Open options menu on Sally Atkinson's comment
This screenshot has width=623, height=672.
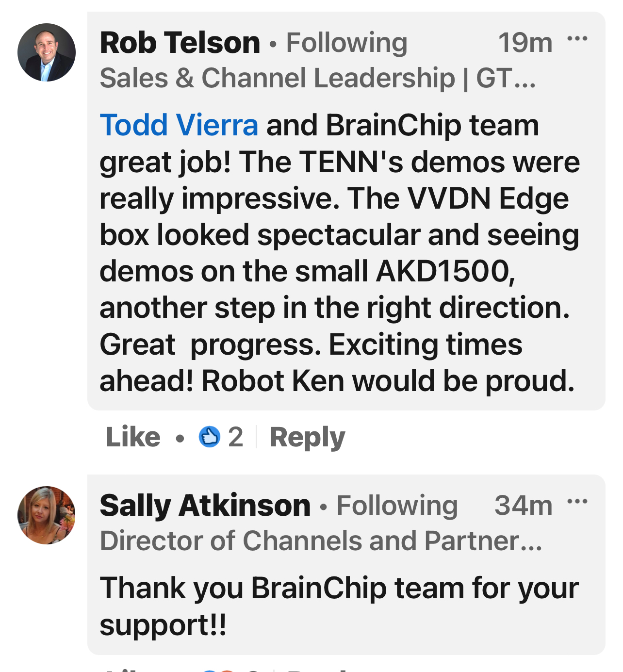tap(577, 501)
